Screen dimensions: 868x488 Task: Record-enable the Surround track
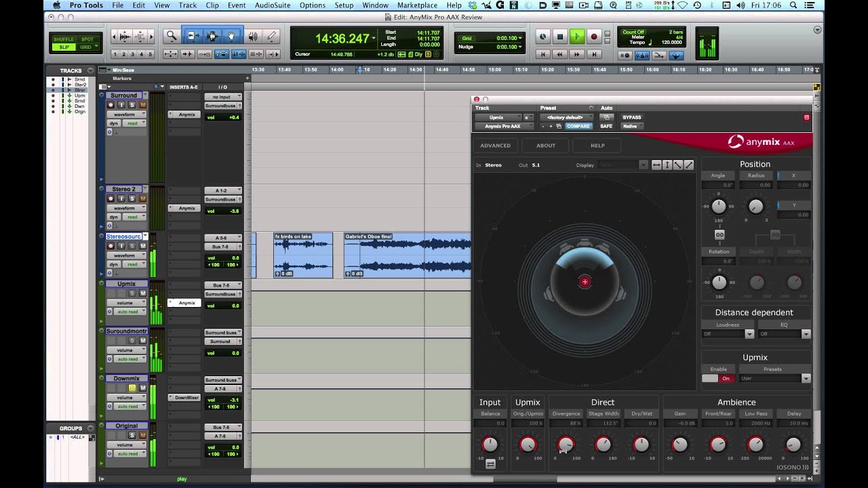111,105
